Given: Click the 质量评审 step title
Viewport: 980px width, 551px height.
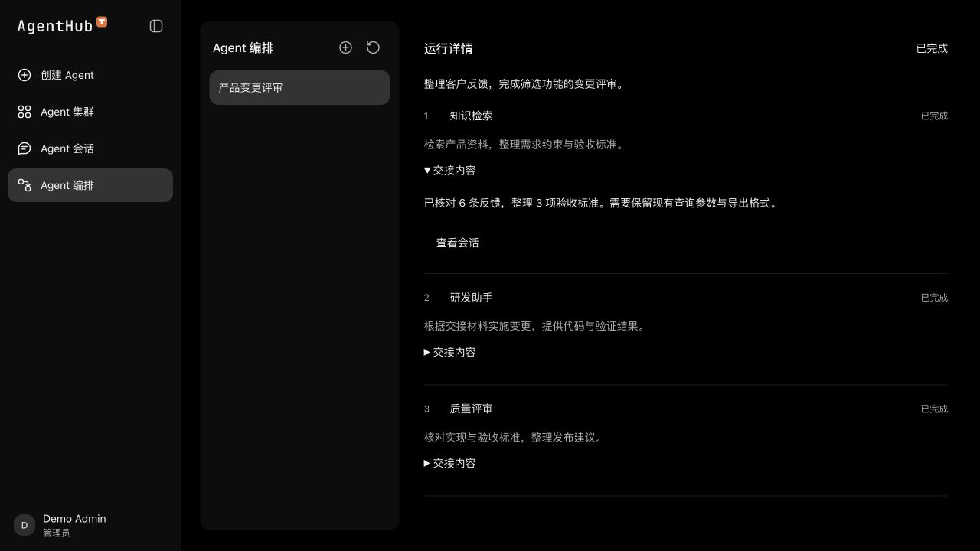Looking at the screenshot, I should click(x=471, y=409).
